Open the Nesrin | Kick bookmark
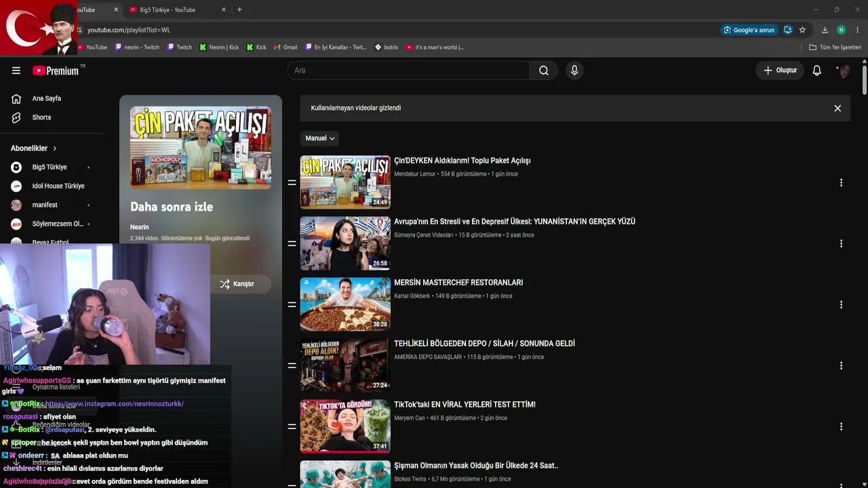Image resolution: width=868 pixels, height=488 pixels. (x=219, y=47)
